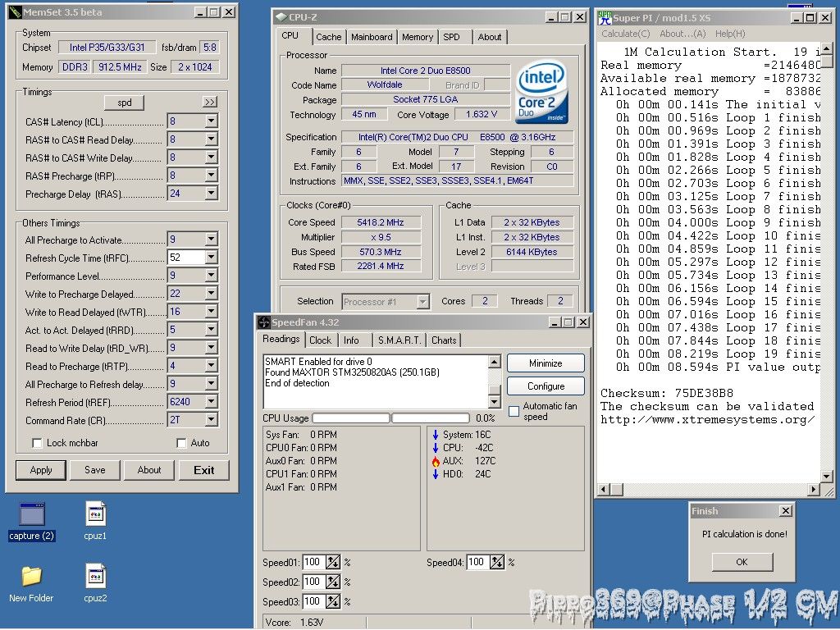Open the CAS# Latency (tCL) dropdown

click(x=212, y=121)
